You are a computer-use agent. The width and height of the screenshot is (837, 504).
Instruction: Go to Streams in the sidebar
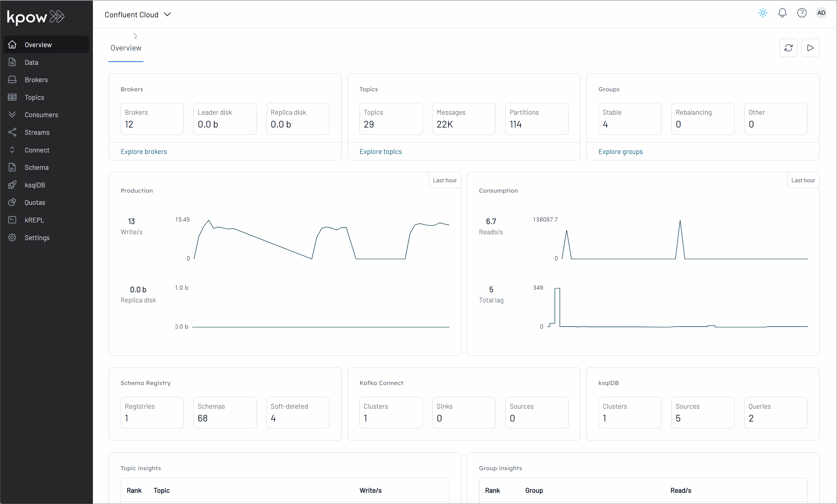coord(37,132)
